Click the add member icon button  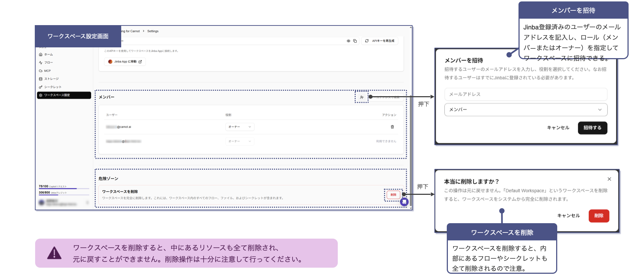click(x=362, y=97)
